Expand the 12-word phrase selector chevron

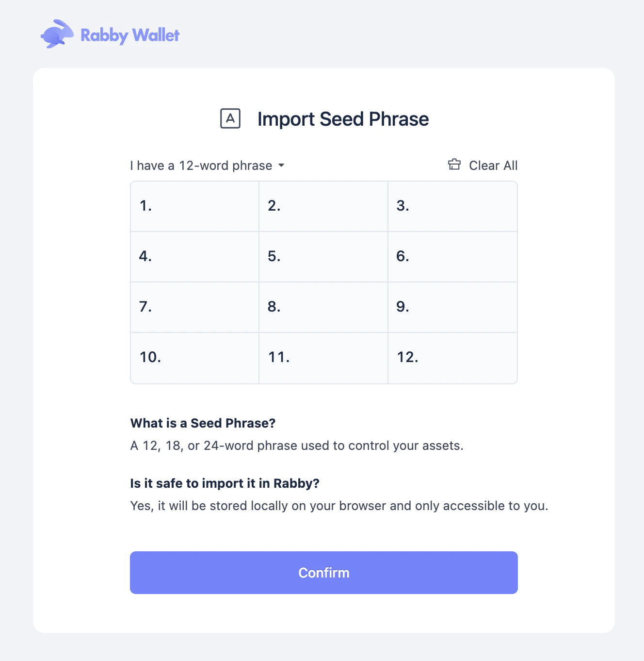point(282,165)
